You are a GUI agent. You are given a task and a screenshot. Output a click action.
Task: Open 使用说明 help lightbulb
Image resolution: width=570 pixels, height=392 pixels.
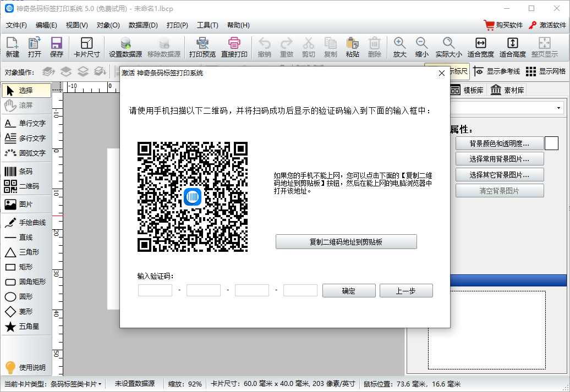[25, 368]
